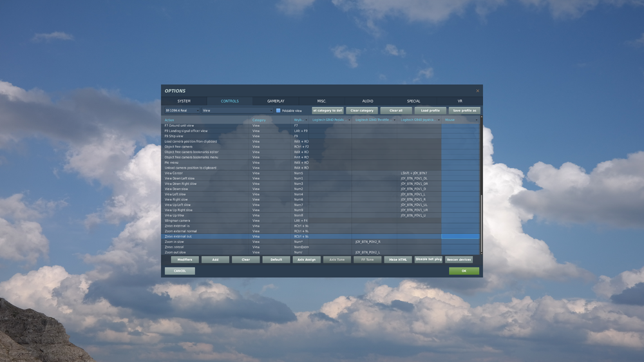Viewport: 644px width, 362px height.
Task: Click the Clear button in bottom row
Action: pyautogui.click(x=245, y=260)
